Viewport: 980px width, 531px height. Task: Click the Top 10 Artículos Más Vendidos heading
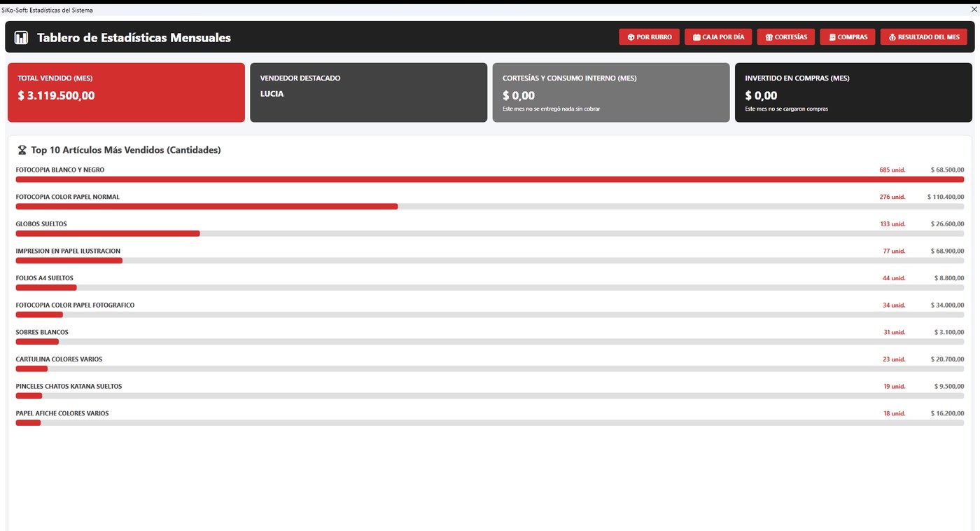[x=126, y=150]
